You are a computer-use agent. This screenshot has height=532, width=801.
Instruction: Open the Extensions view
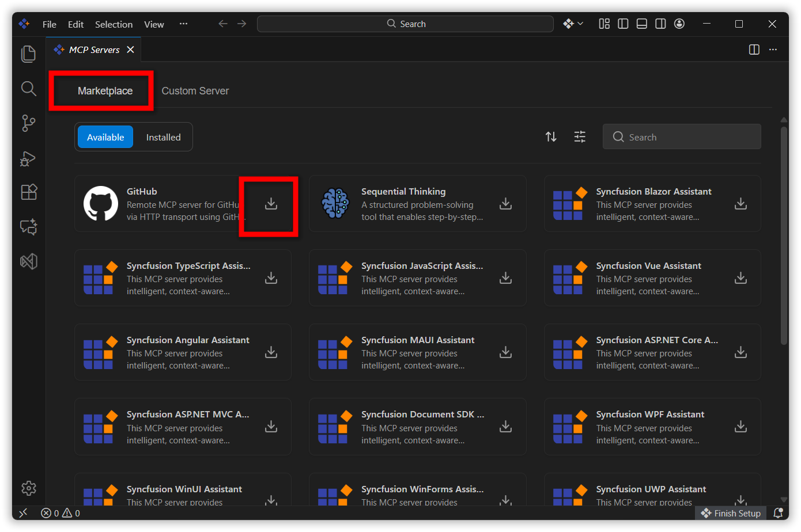tap(28, 192)
